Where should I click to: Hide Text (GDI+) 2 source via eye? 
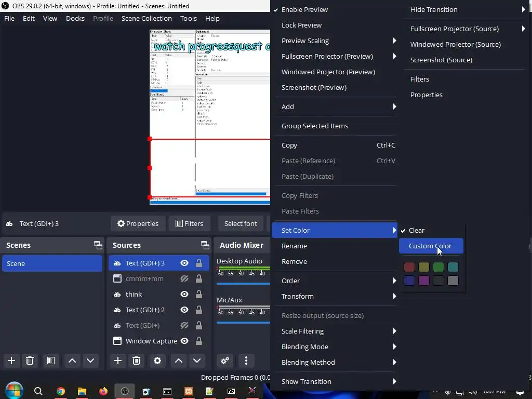(184, 310)
